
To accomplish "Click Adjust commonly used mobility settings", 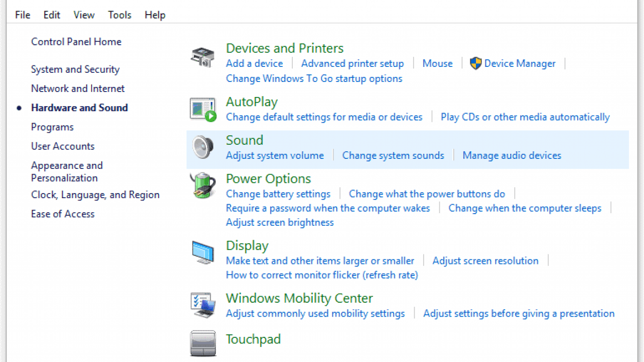I will [315, 314].
